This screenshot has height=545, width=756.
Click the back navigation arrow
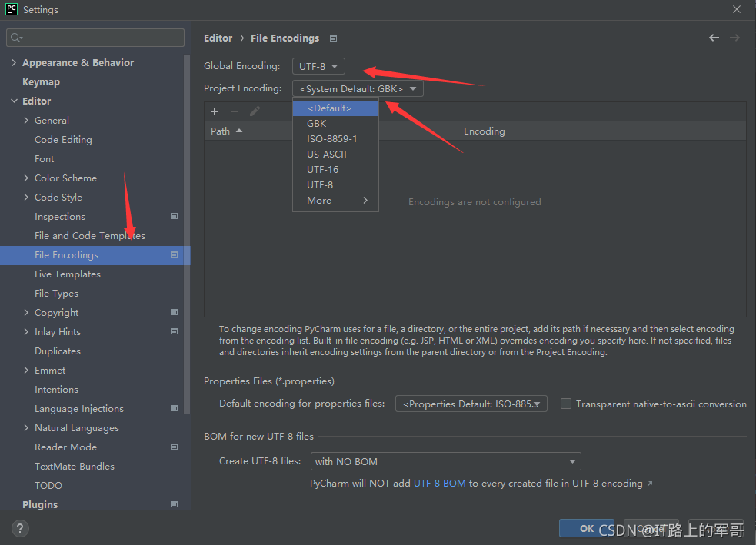[x=714, y=38]
